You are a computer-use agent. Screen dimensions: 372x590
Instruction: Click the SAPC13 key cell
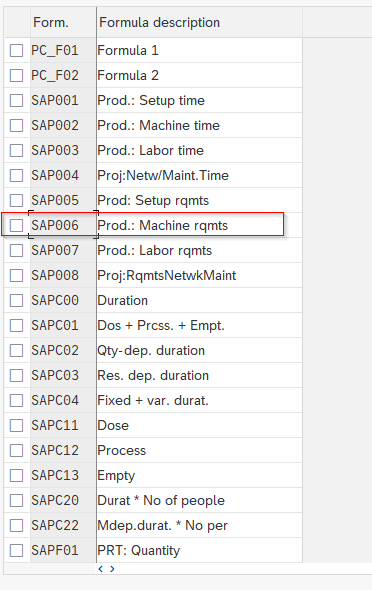(63, 475)
